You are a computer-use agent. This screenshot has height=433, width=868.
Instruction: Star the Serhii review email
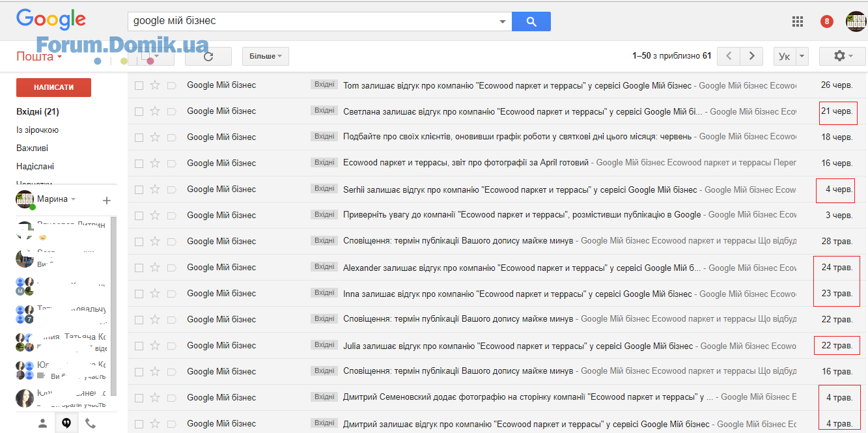tap(155, 189)
